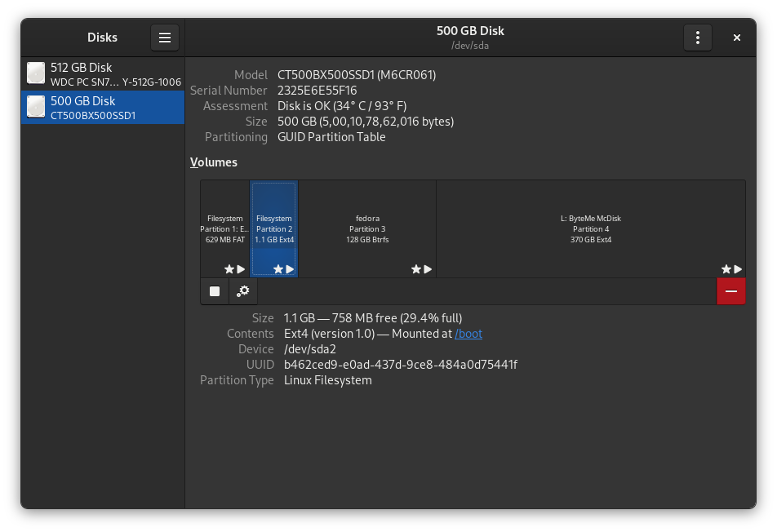Click the drive icon beside 500 GB Disk
This screenshot has width=777, height=532.
coord(36,107)
